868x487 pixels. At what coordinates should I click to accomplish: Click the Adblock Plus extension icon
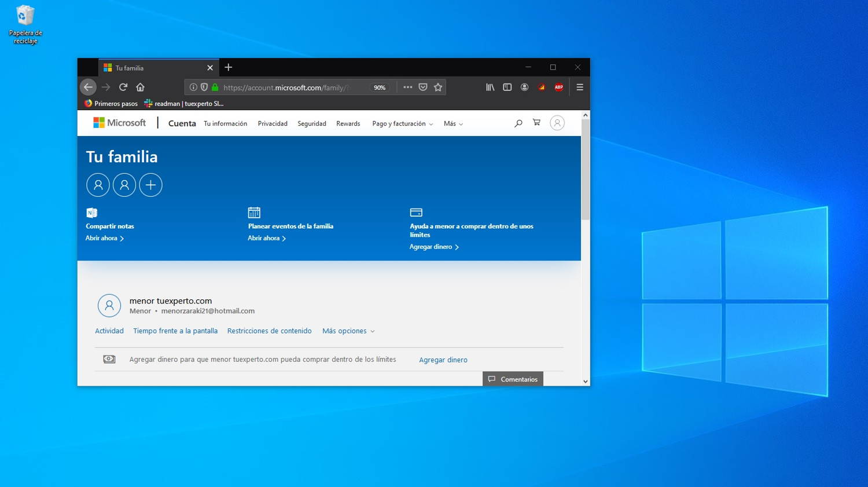[x=558, y=87]
